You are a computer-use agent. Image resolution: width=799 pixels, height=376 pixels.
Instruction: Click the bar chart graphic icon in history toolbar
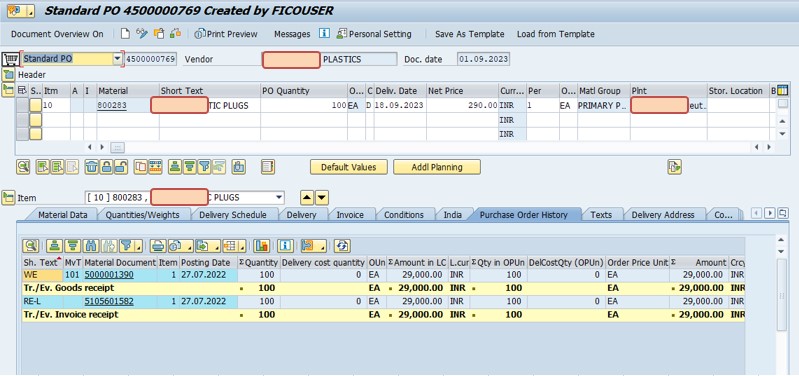tap(261, 246)
